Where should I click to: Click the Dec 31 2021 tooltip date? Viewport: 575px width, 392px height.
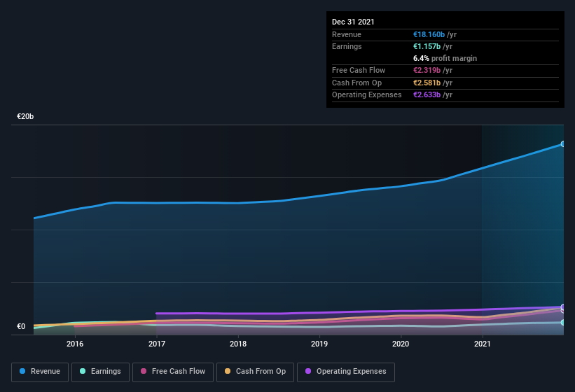tap(353, 22)
